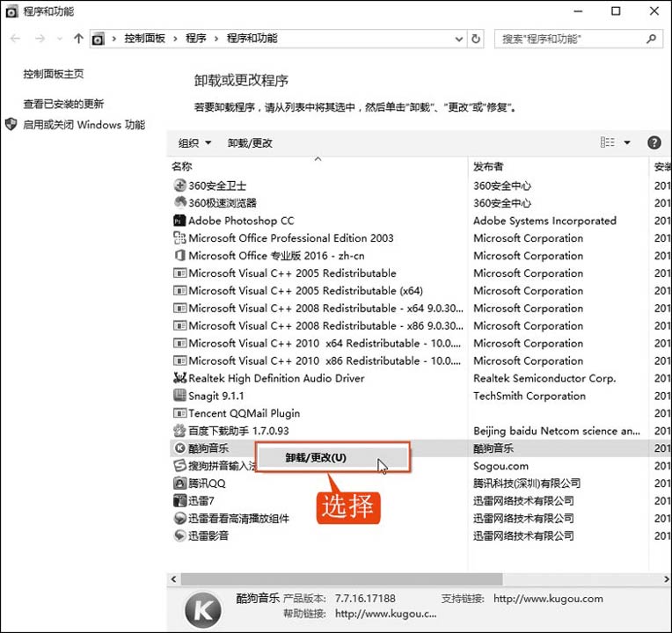Click the control panel icon in address bar

click(x=99, y=40)
